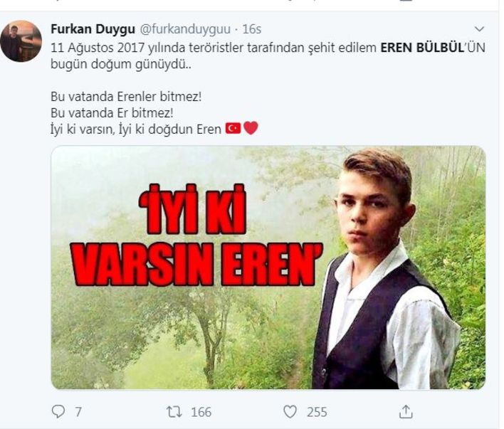Click the line 'Bu vatanda Er bitmez!'
This screenshot has width=504, height=429.
tap(112, 113)
